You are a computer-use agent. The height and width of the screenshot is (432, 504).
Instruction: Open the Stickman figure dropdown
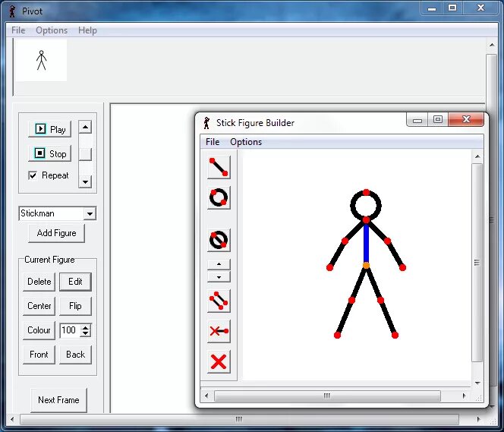pyautogui.click(x=90, y=213)
